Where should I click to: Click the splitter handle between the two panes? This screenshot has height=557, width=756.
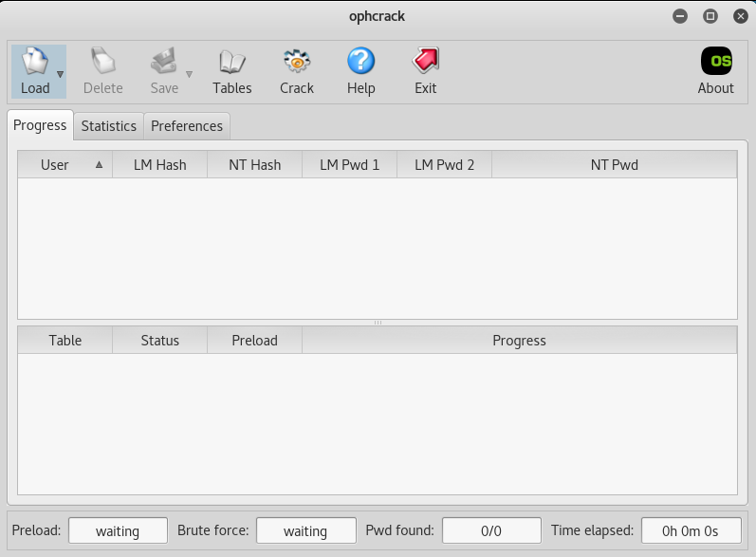pos(378,323)
